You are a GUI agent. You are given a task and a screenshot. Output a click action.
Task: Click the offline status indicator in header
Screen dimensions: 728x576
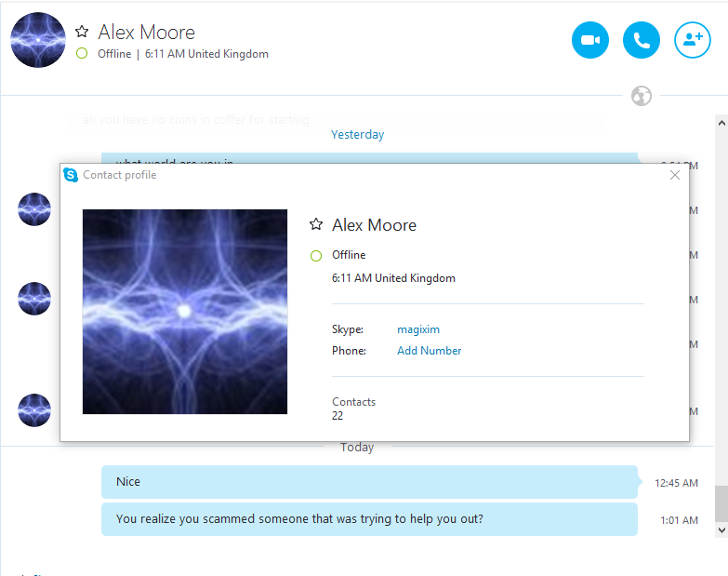click(x=82, y=53)
